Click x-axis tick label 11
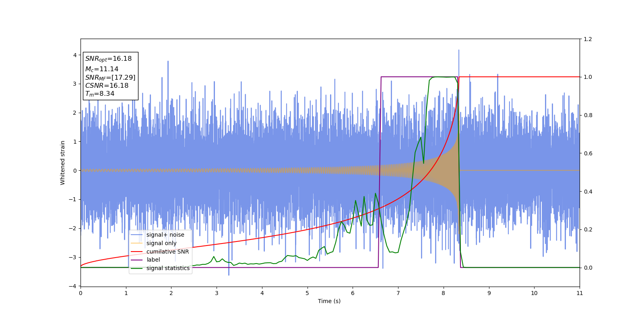Viewport: 644px width, 322px height. pyautogui.click(x=580, y=293)
